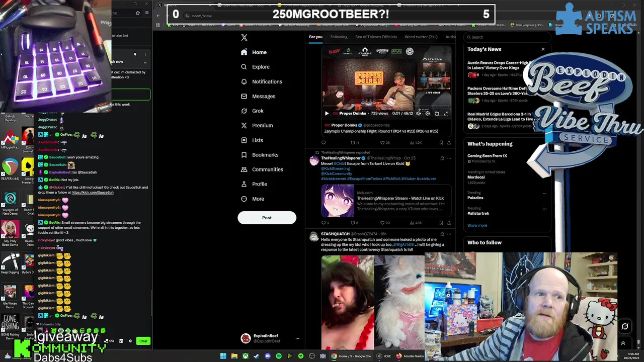644x362 pixels.
Task: Open Lists in X sidebar
Action: coord(252,140)
